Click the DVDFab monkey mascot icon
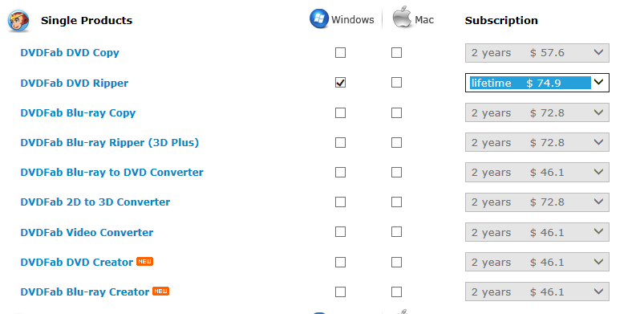This screenshot has height=314, width=644. [19, 21]
